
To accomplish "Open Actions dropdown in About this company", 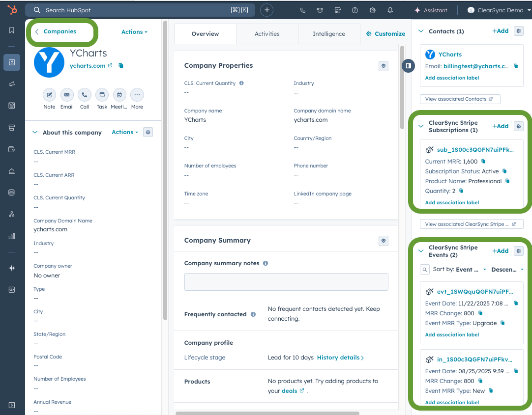I will coord(125,132).
